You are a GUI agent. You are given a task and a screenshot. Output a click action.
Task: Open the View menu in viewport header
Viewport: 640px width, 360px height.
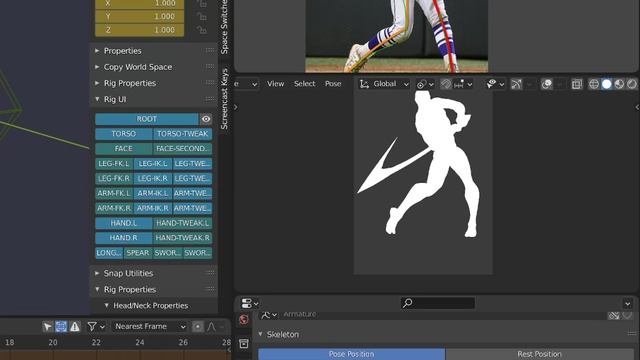(x=276, y=84)
